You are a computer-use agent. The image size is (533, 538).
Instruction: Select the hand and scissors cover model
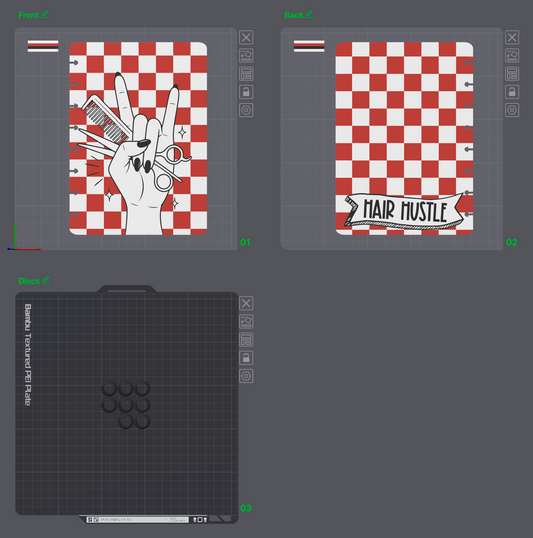[x=138, y=139]
